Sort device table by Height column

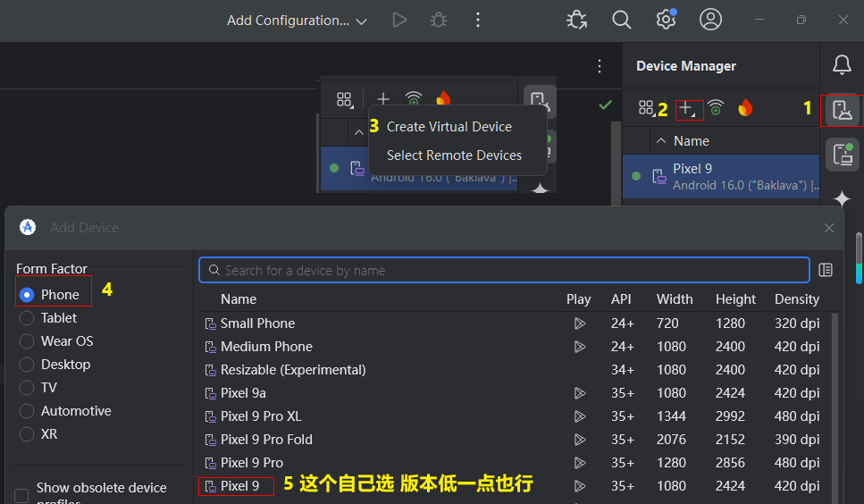[735, 299]
